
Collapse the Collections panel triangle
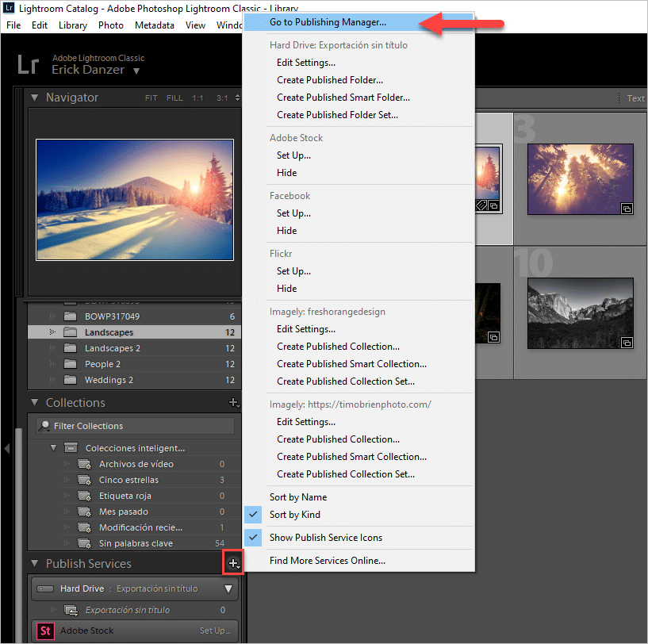click(35, 403)
